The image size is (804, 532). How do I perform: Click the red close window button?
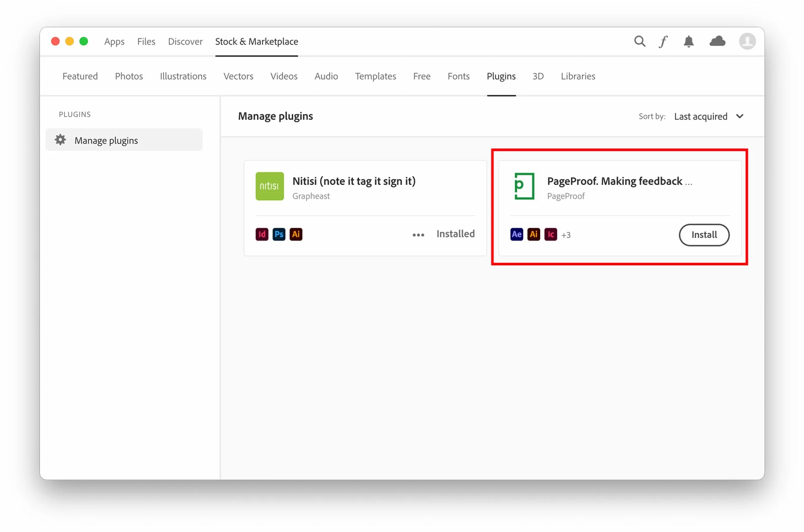click(56, 41)
